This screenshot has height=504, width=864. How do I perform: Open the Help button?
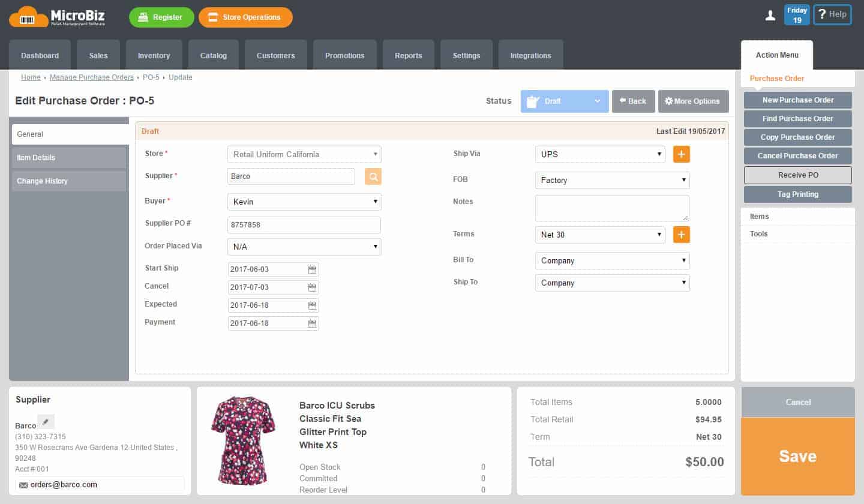tap(832, 15)
